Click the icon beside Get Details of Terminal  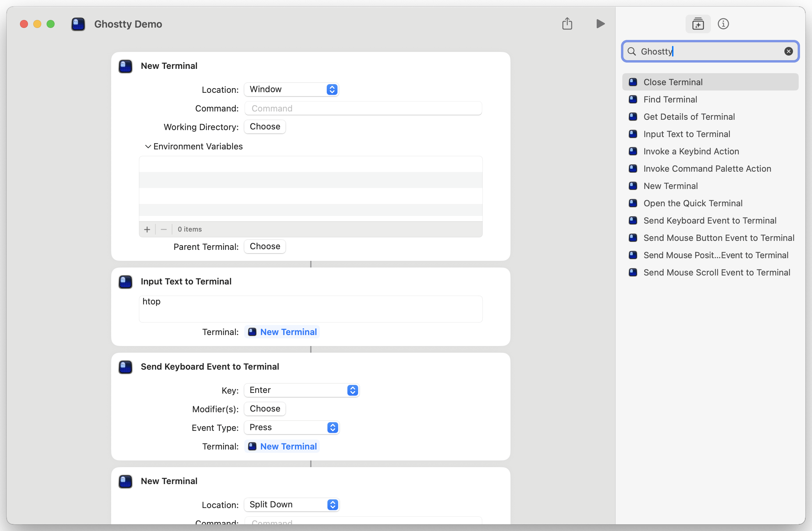[633, 117]
